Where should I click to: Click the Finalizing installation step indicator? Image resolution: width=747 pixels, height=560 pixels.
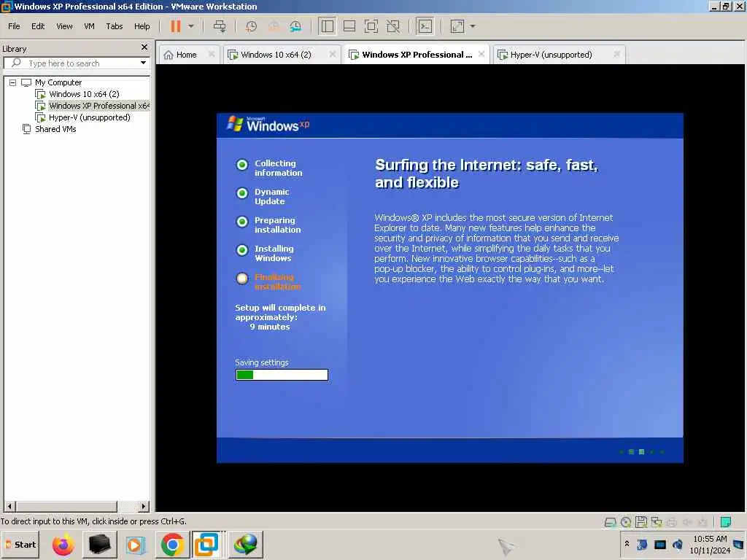point(242,279)
